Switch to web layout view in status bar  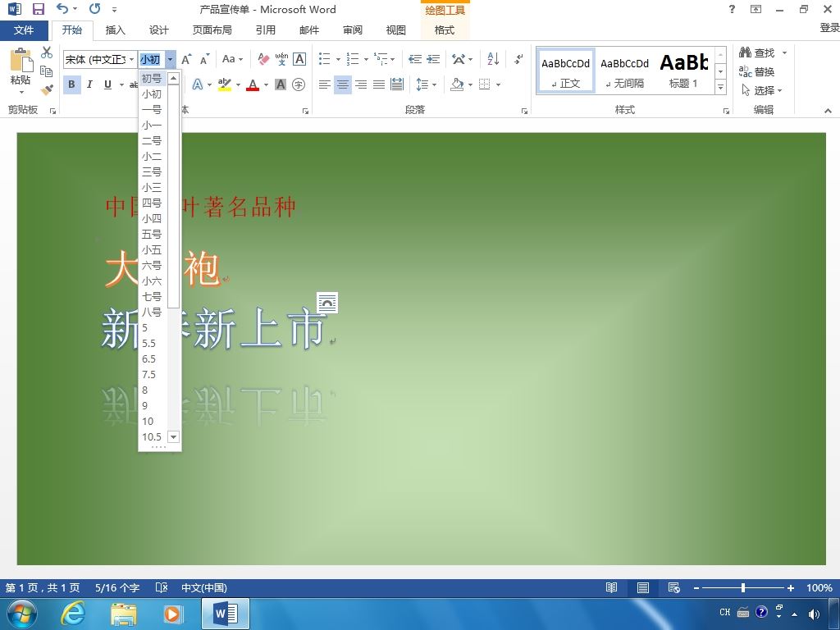tap(674, 587)
